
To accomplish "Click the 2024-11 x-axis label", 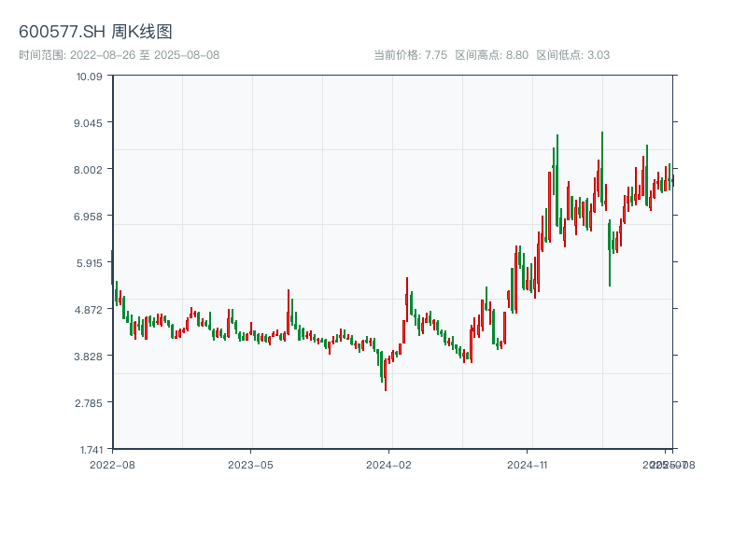I will [x=527, y=465].
